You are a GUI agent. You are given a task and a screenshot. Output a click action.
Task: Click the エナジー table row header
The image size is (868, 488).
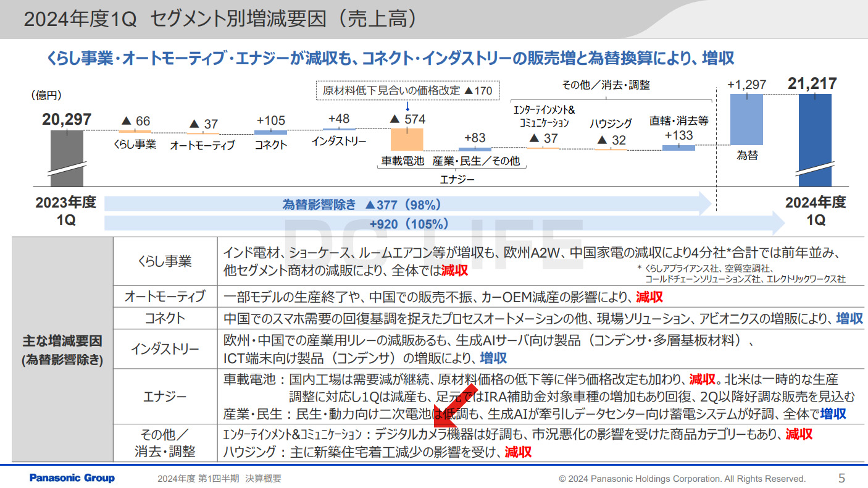point(165,395)
